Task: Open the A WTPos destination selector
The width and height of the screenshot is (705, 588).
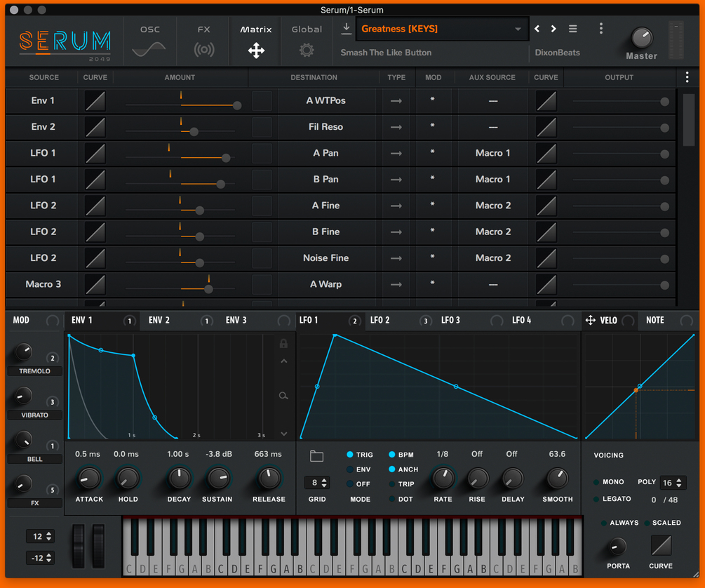Action: [x=326, y=101]
